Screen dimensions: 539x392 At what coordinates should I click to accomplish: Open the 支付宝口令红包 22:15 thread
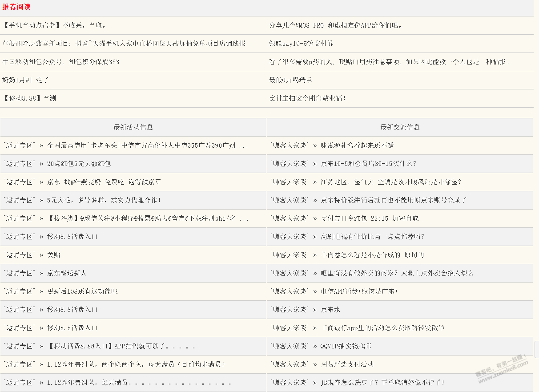click(370, 218)
